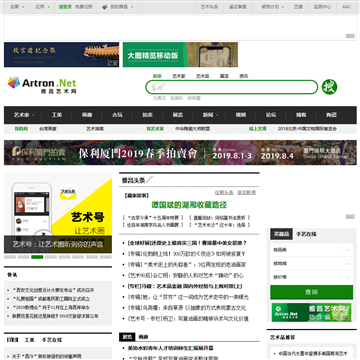Viewport: 360px width, 360px height.
Task: Click the AAC link in top bar
Action: (347, 7)
